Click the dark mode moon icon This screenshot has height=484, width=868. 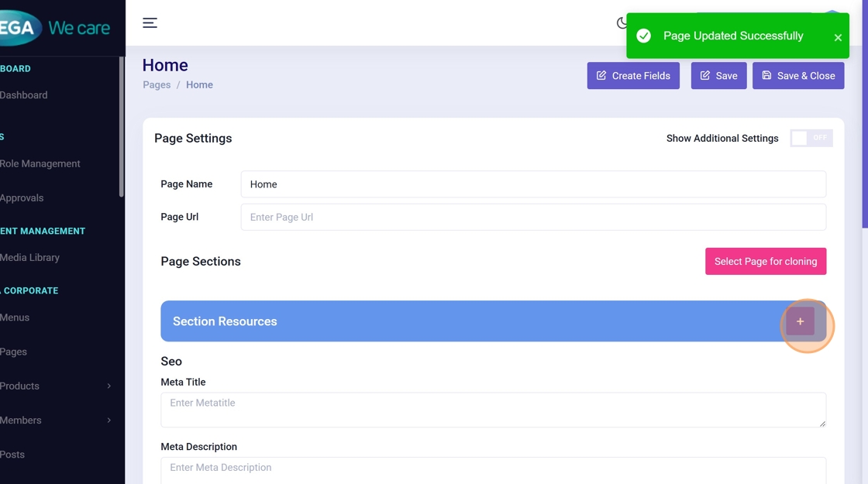tap(622, 23)
